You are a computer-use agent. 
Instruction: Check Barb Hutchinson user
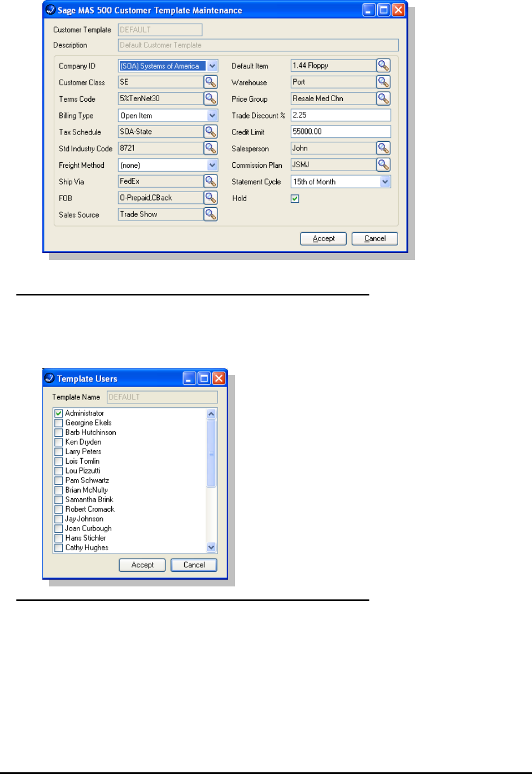(59, 433)
